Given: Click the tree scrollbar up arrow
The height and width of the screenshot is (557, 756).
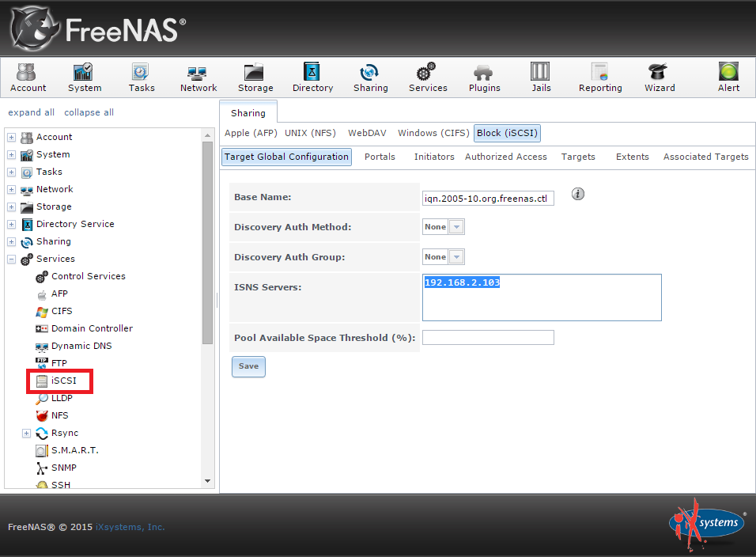Looking at the screenshot, I should point(208,135).
